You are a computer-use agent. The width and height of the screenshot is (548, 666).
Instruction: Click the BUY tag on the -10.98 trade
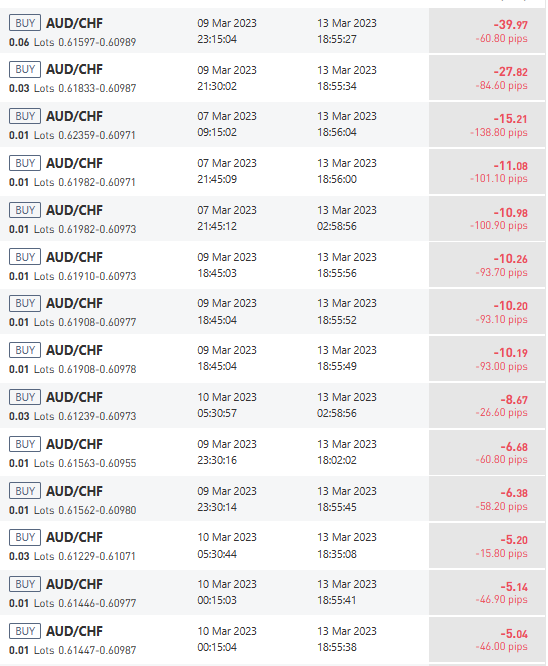coord(25,210)
